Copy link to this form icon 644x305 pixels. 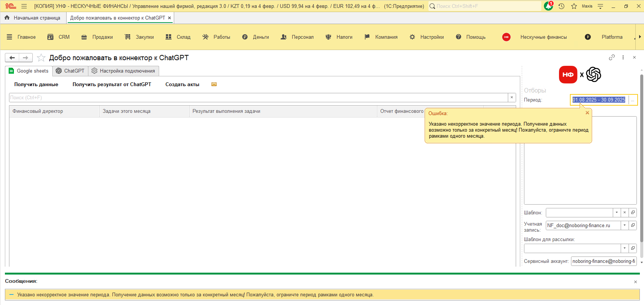(x=612, y=58)
